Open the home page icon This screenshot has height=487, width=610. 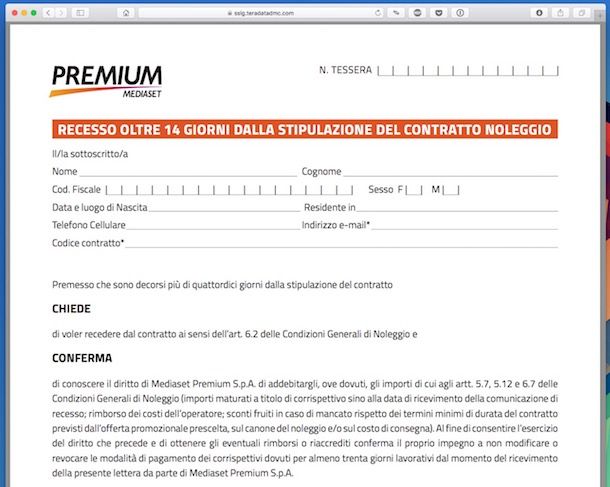click(x=126, y=13)
